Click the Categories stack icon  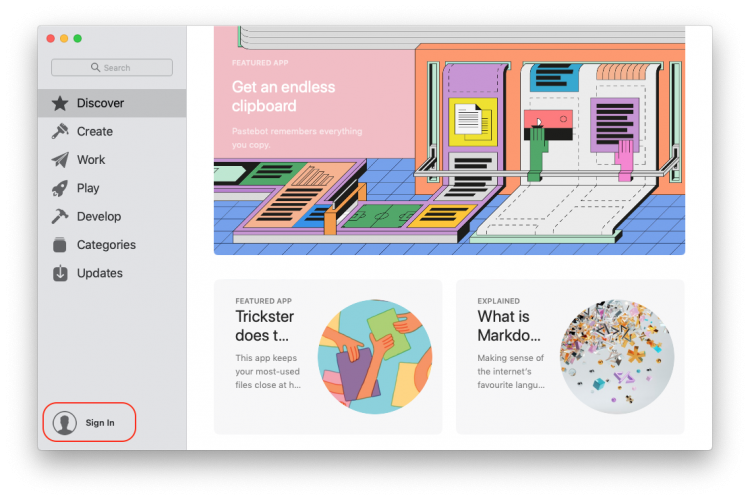pos(60,244)
